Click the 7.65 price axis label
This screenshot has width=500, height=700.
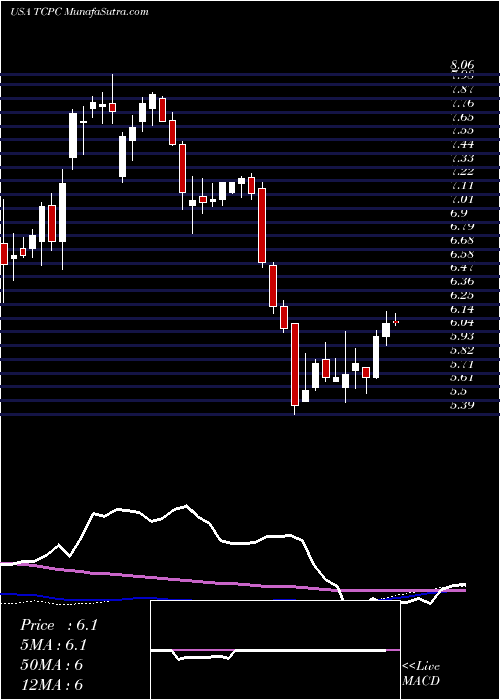463,117
